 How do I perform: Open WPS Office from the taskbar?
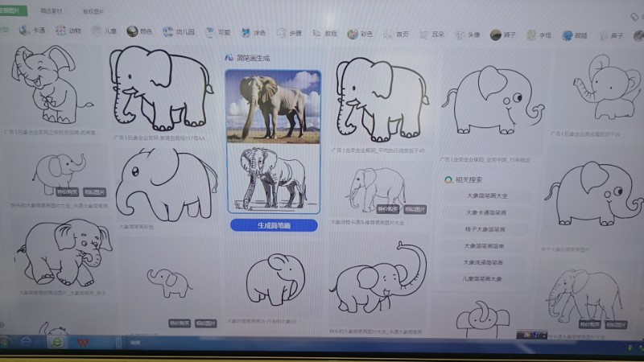pyautogui.click(x=84, y=343)
